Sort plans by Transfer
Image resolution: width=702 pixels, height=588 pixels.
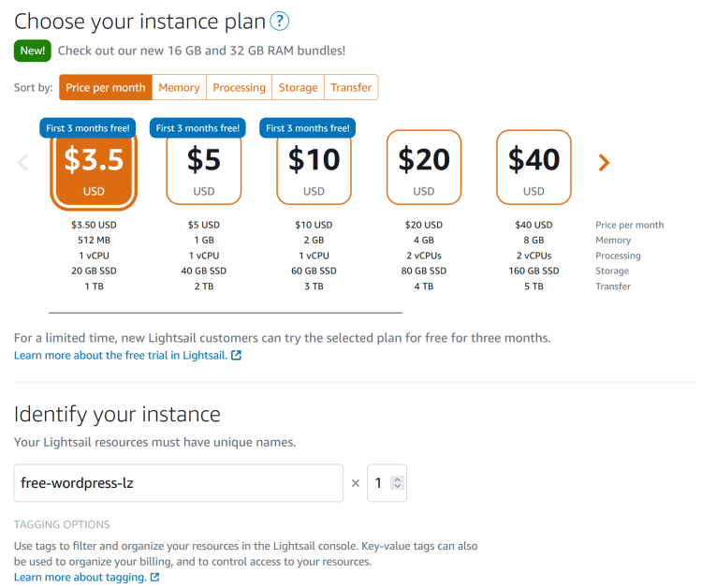351,88
